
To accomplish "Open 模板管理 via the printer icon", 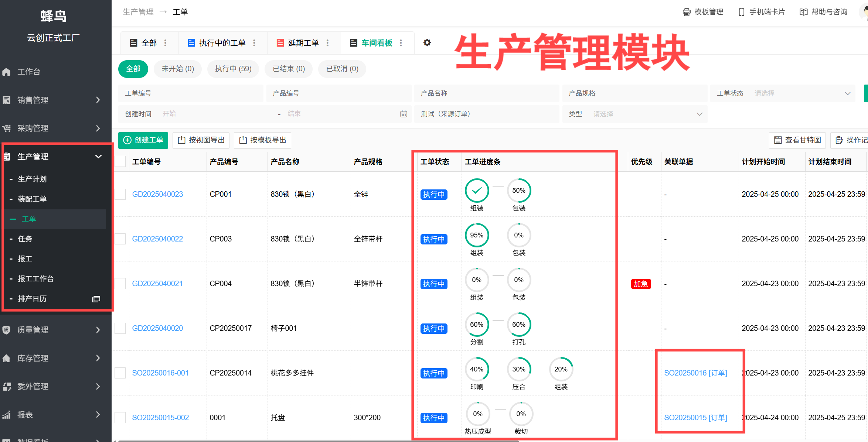I will click(x=687, y=11).
